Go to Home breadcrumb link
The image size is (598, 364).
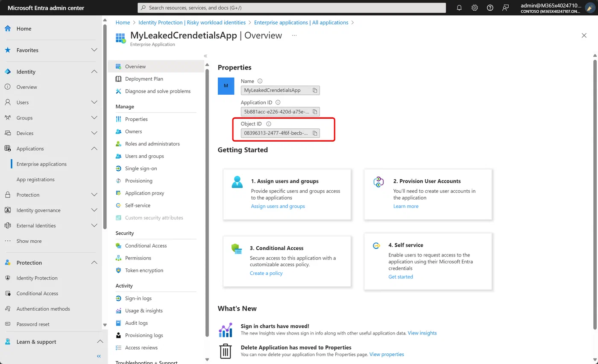(x=123, y=23)
